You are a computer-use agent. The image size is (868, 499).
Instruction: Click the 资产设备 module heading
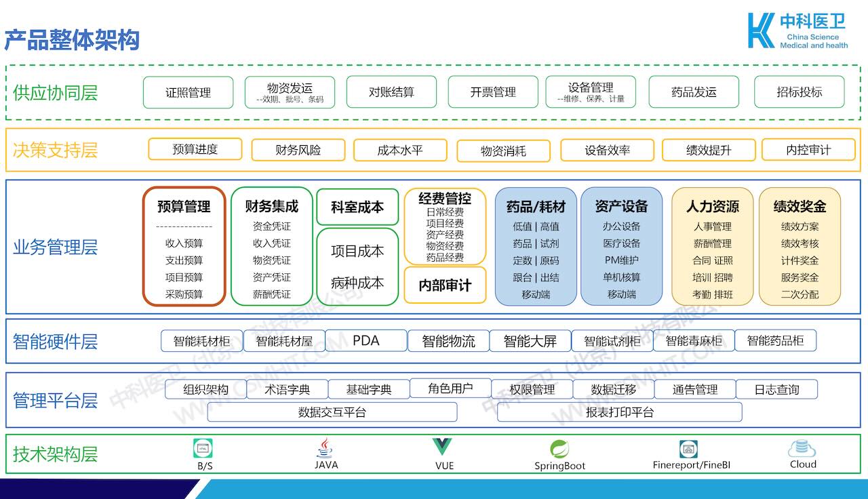coord(621,206)
